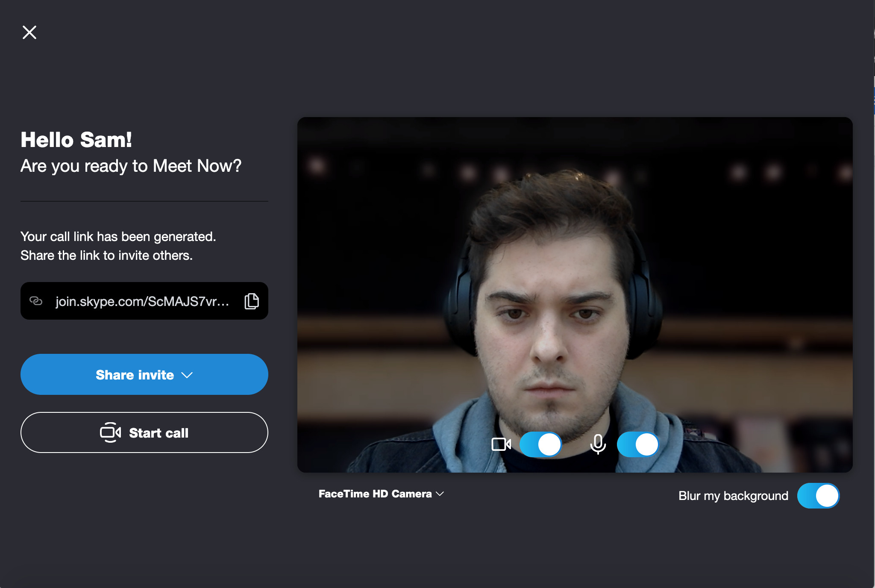Click the Start call button

click(144, 432)
